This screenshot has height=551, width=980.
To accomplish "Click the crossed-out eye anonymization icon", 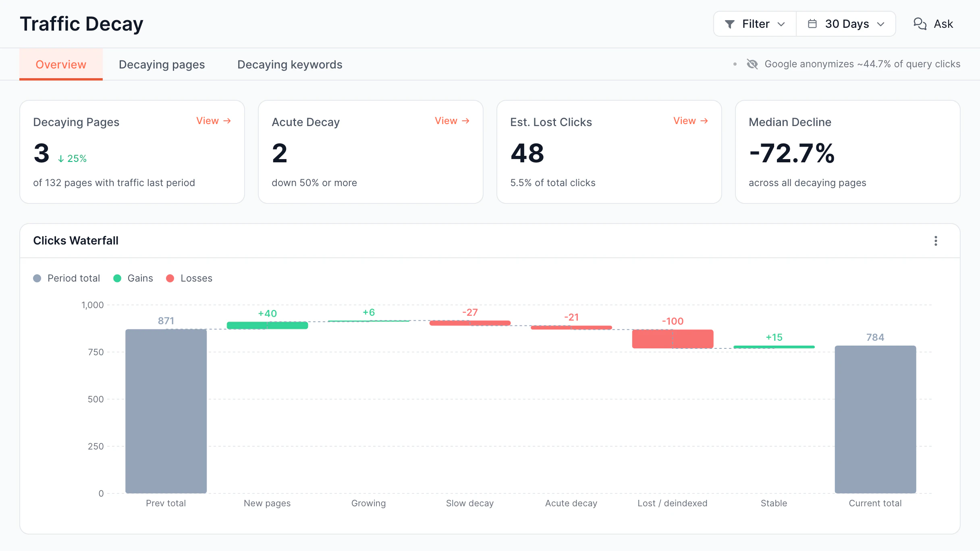I will tap(752, 64).
